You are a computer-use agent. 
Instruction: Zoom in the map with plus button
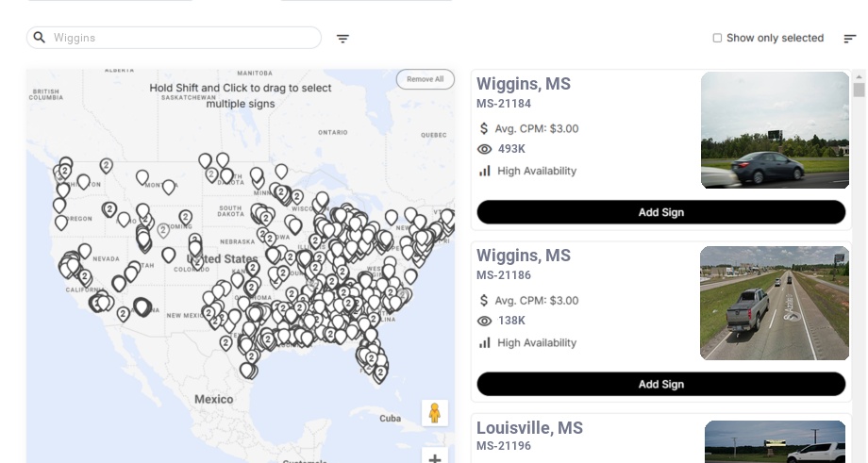click(x=435, y=458)
